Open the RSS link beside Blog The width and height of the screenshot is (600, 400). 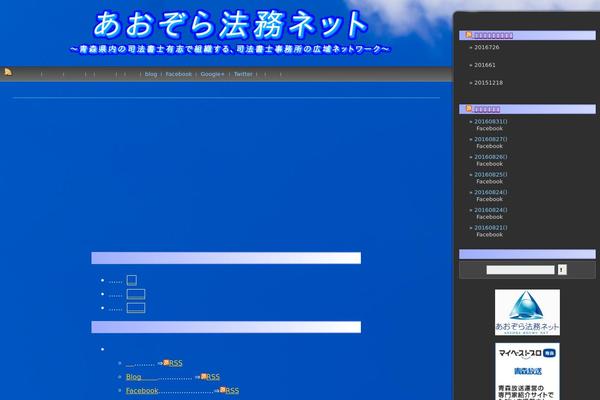coord(213,377)
